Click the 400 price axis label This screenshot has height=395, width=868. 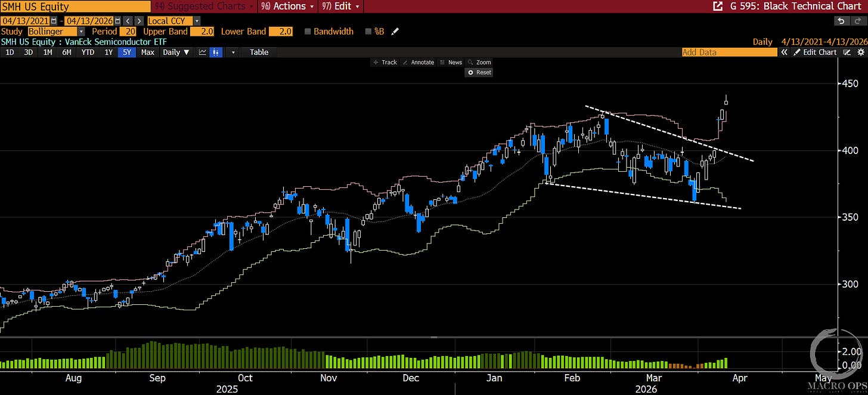[x=851, y=151]
